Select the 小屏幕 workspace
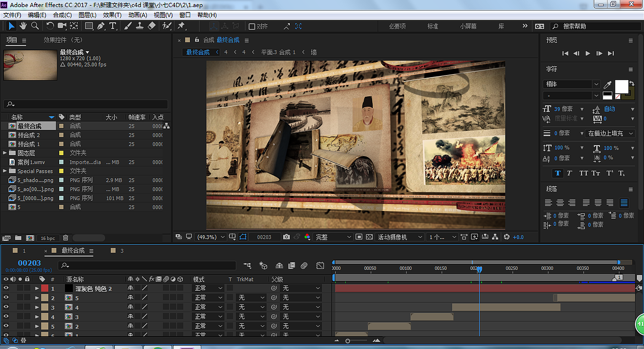The width and height of the screenshot is (644, 349). (x=468, y=26)
